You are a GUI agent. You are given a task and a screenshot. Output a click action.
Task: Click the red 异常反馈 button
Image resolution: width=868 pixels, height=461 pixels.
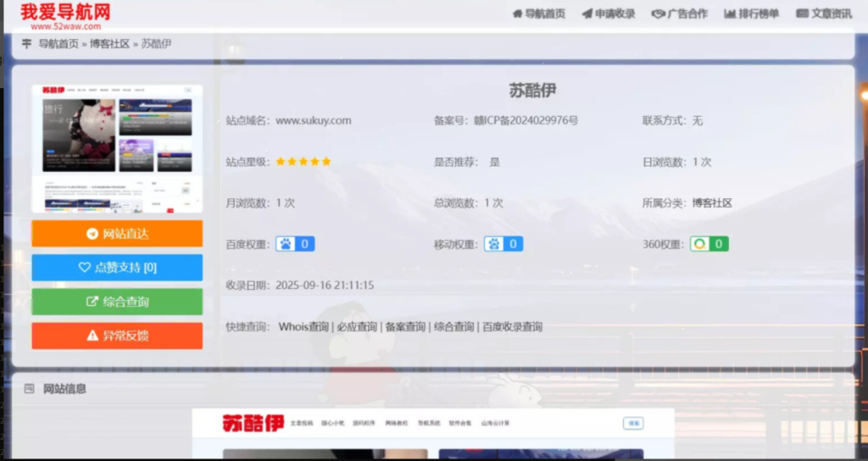coord(117,336)
